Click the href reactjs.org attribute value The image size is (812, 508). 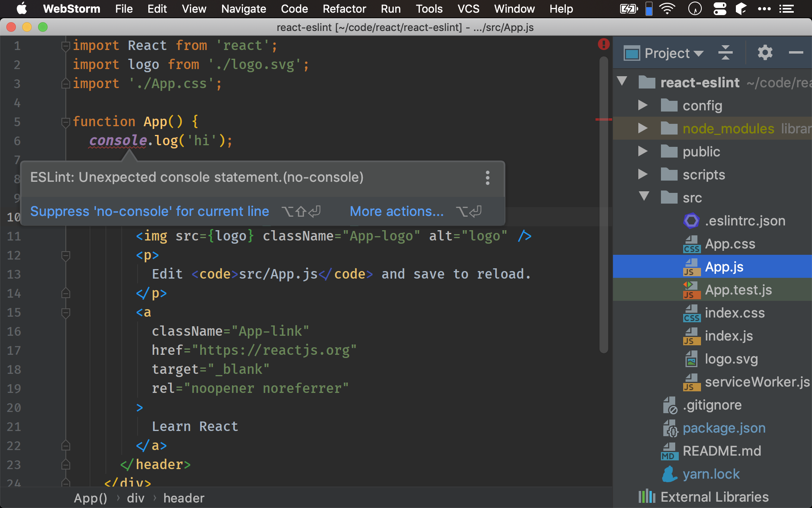click(x=274, y=351)
